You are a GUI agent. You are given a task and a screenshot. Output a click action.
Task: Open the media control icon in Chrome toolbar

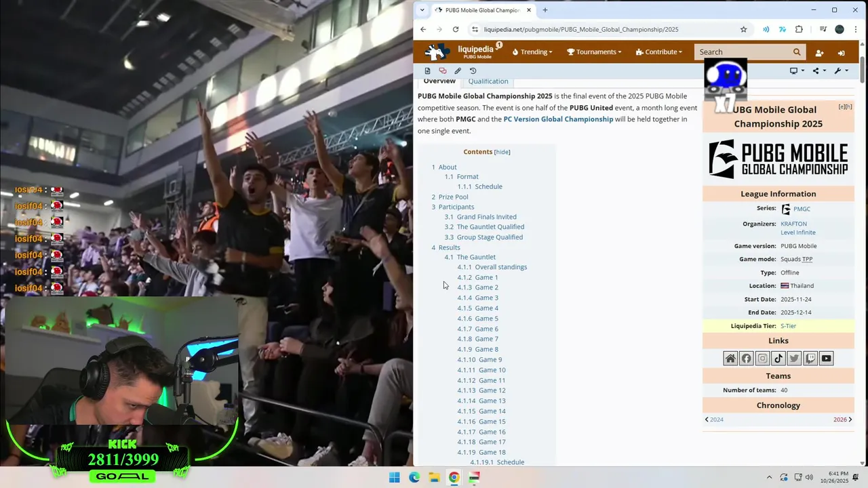point(823,29)
